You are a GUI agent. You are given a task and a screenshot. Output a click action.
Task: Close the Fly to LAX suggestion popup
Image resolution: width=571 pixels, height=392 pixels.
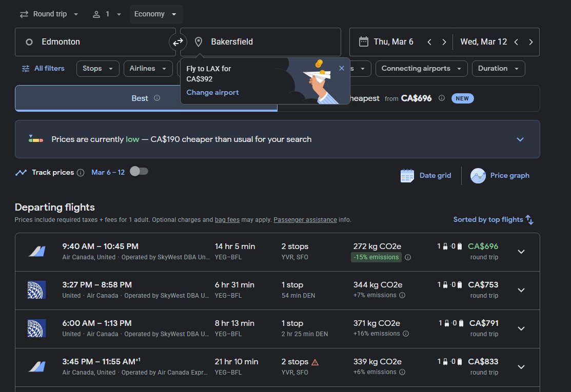pyautogui.click(x=341, y=68)
